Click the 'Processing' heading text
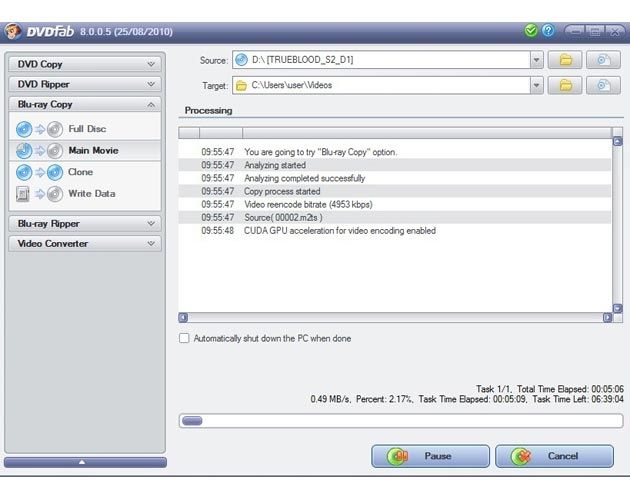 [209, 111]
